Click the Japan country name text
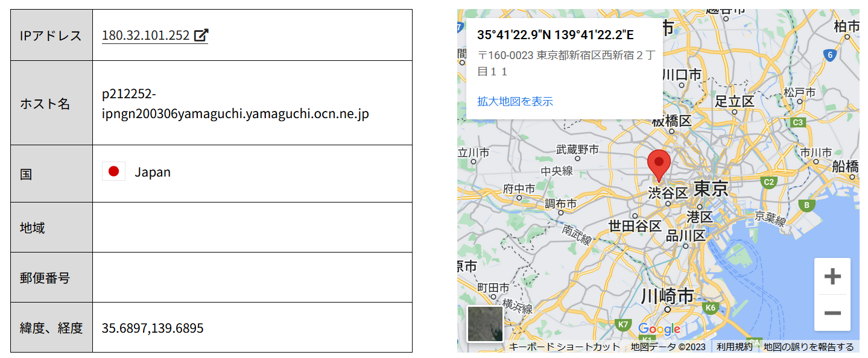 click(153, 172)
